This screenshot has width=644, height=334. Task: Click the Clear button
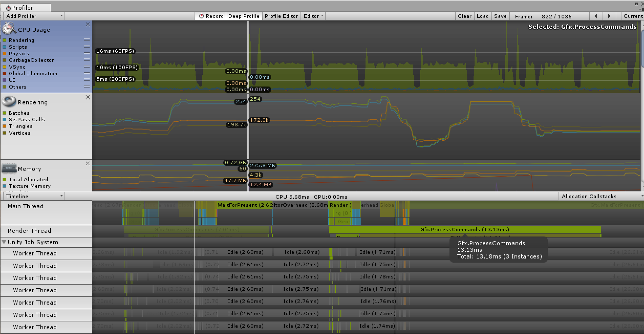[x=464, y=16]
